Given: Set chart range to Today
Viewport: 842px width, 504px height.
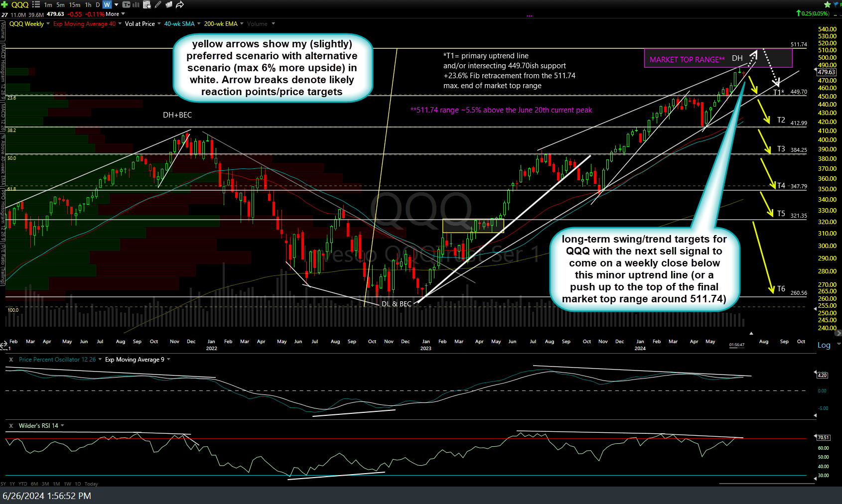Looking at the screenshot, I should pyautogui.click(x=91, y=484).
